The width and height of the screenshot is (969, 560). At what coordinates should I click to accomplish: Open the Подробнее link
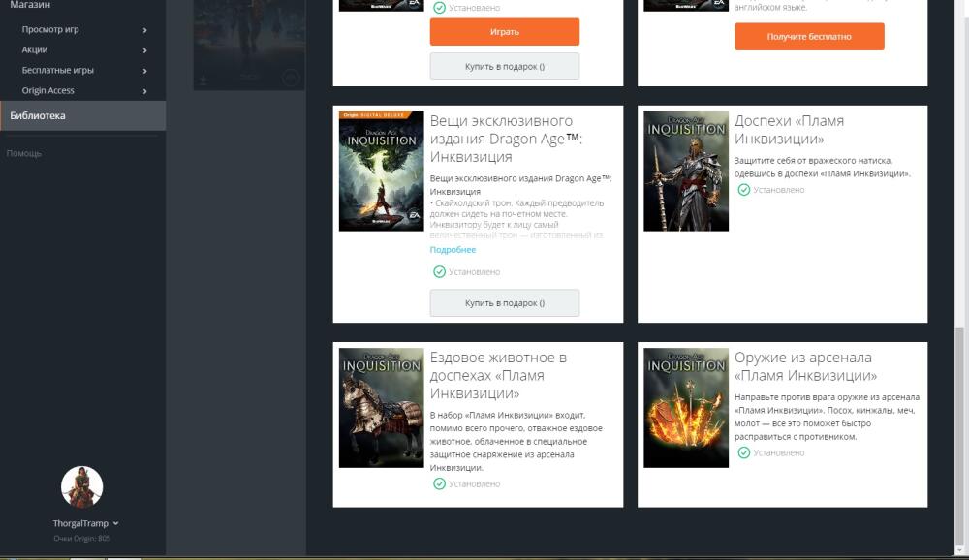(x=453, y=250)
